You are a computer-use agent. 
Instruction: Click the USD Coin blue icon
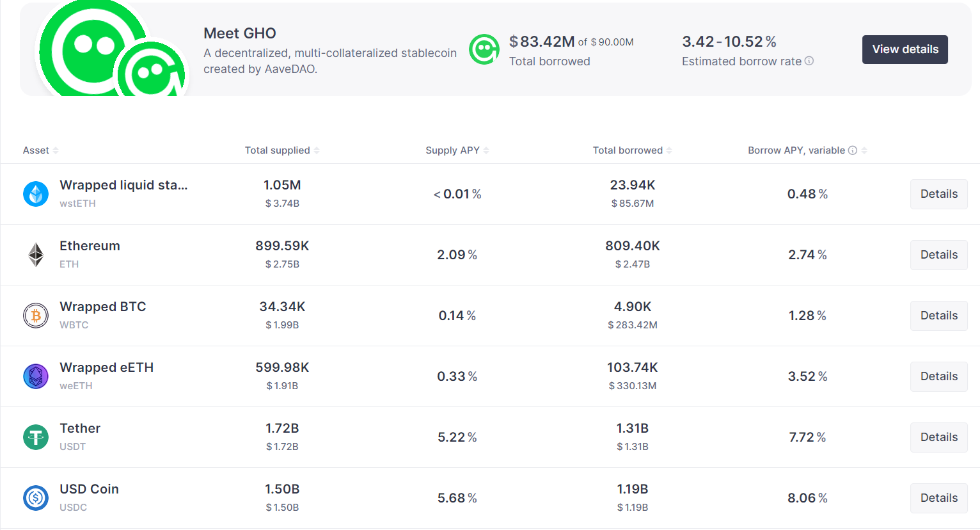pyautogui.click(x=36, y=498)
